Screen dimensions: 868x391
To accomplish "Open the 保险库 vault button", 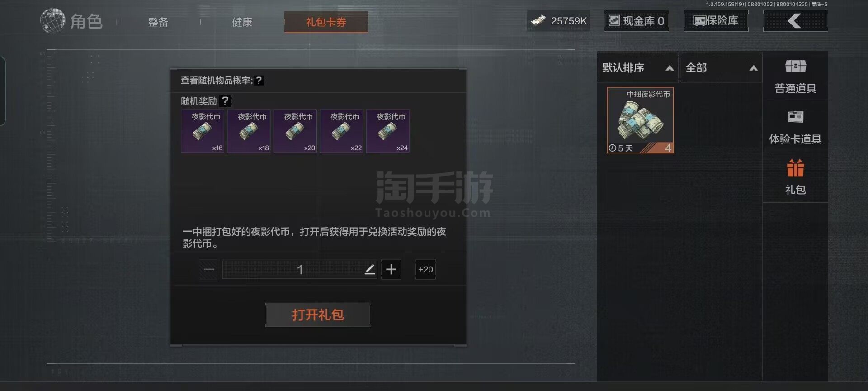I will (x=716, y=21).
